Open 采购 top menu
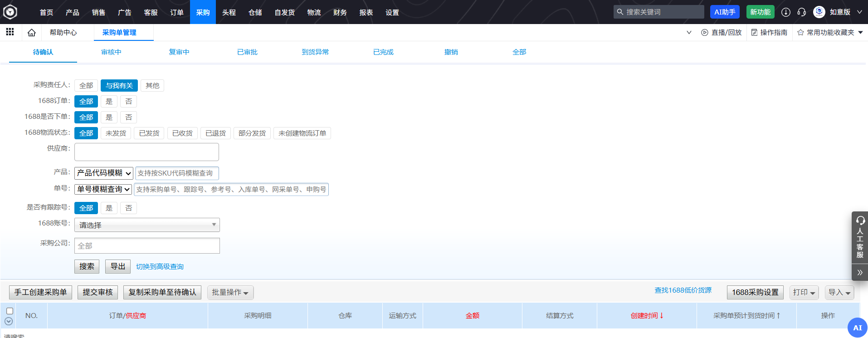 click(203, 12)
